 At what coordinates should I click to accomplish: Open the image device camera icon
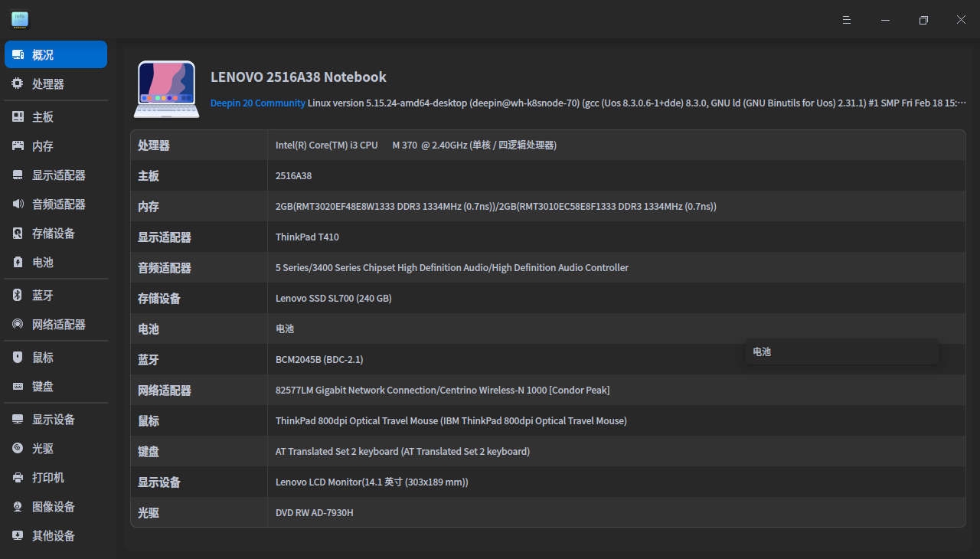18,507
